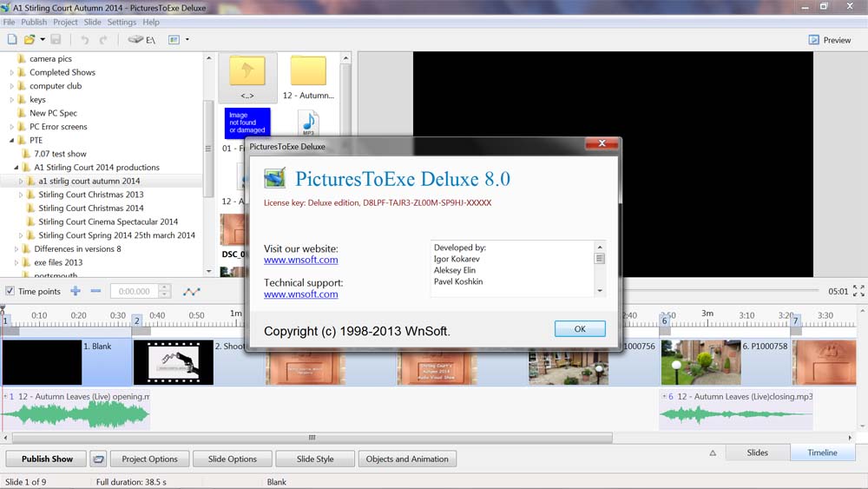Select the slide 2 film clapper thumbnail

click(x=174, y=362)
